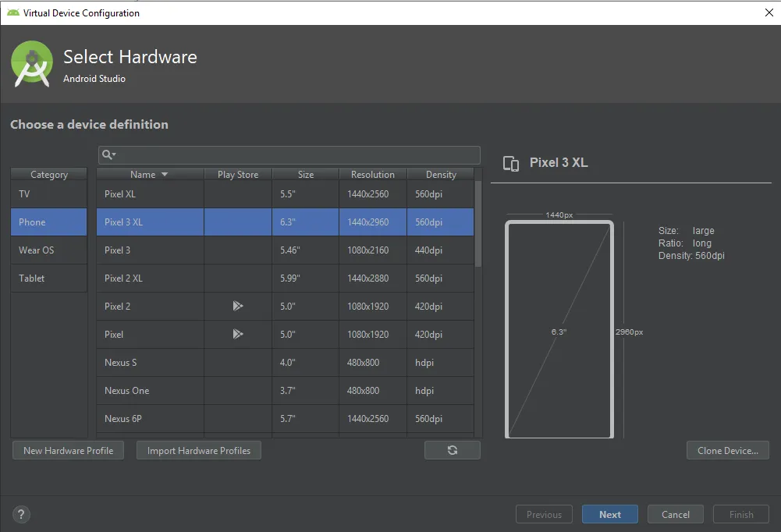Click the 5.99" size cell
This screenshot has width=781, height=532.
pyautogui.click(x=305, y=278)
